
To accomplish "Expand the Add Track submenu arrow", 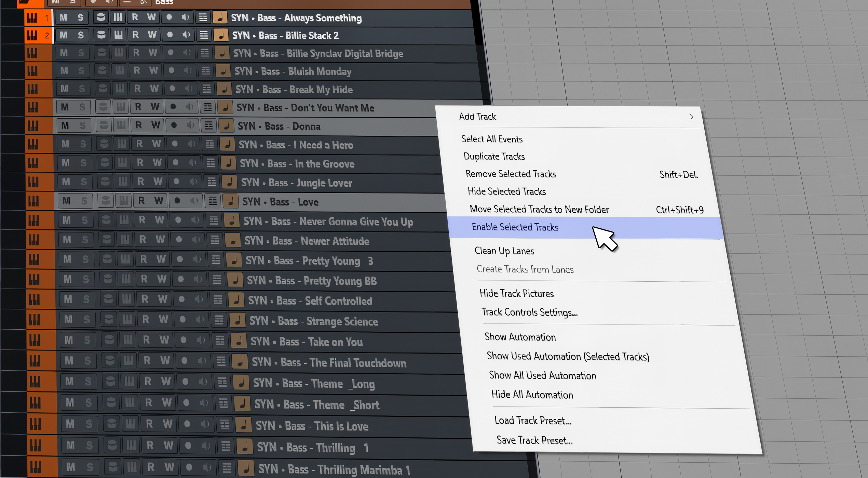I will tap(691, 117).
